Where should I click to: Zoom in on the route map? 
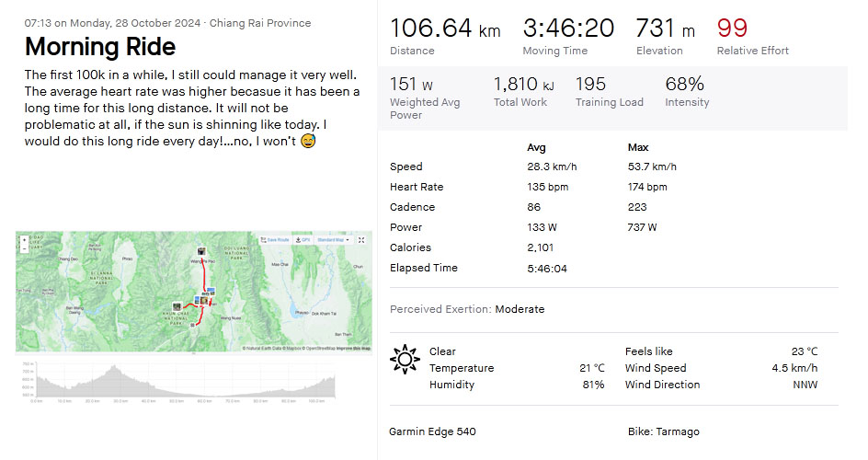24,240
